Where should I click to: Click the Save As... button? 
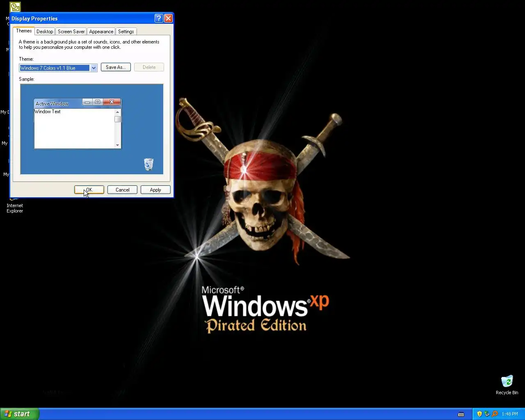116,67
